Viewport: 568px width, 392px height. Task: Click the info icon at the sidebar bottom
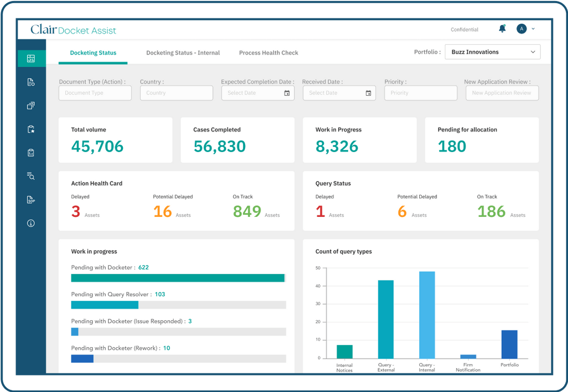32,223
